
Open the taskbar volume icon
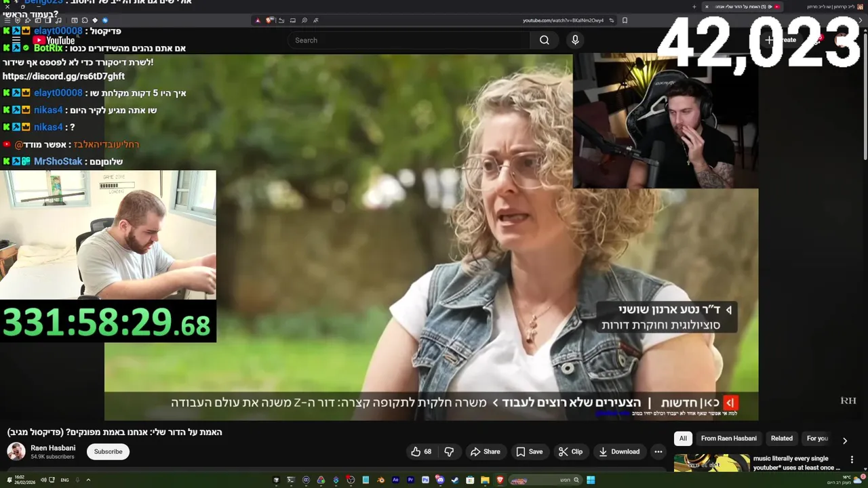click(x=43, y=480)
